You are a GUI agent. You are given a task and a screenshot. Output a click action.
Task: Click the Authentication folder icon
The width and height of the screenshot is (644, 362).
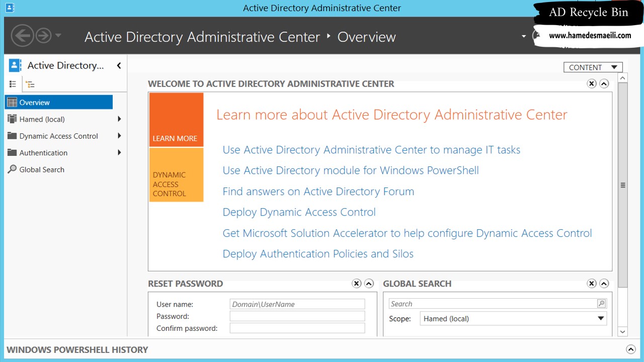click(12, 152)
